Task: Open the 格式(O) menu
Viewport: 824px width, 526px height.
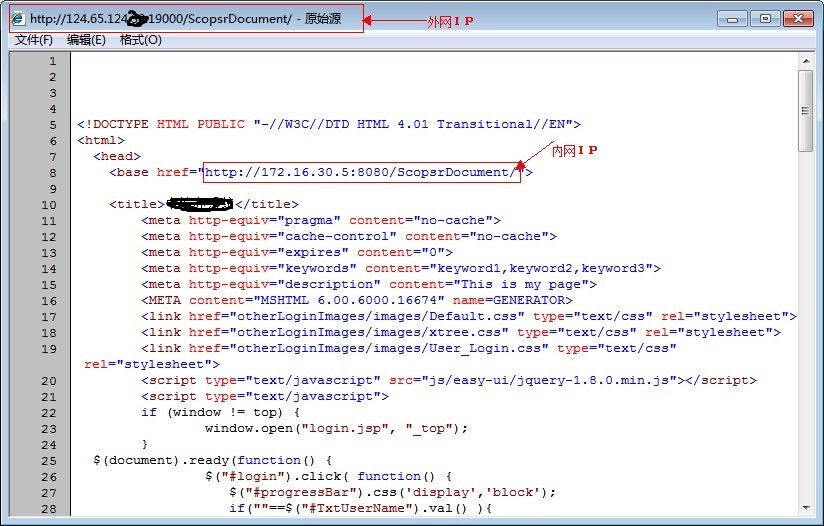Action: [140, 40]
